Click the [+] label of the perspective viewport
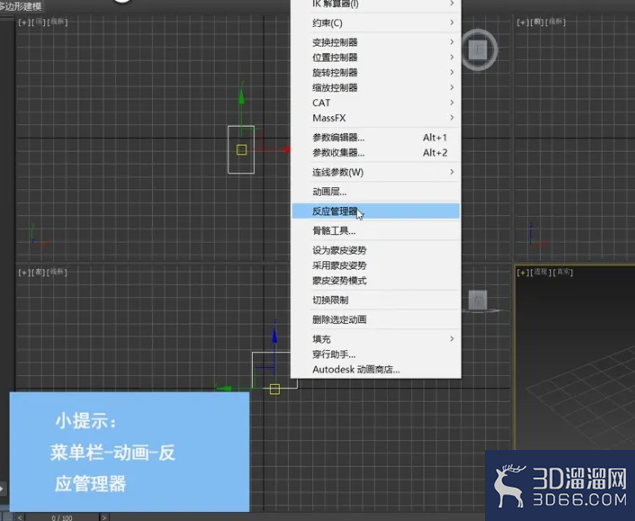635x521 pixels. [x=523, y=273]
